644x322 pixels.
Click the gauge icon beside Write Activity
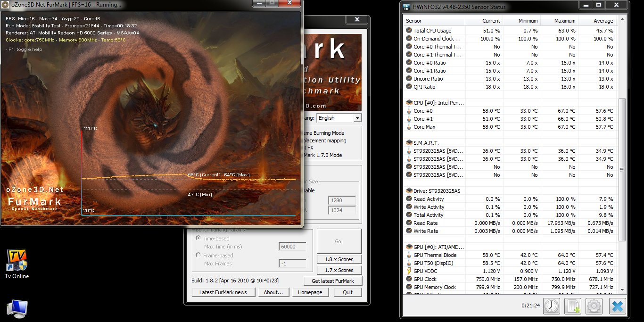pos(409,207)
